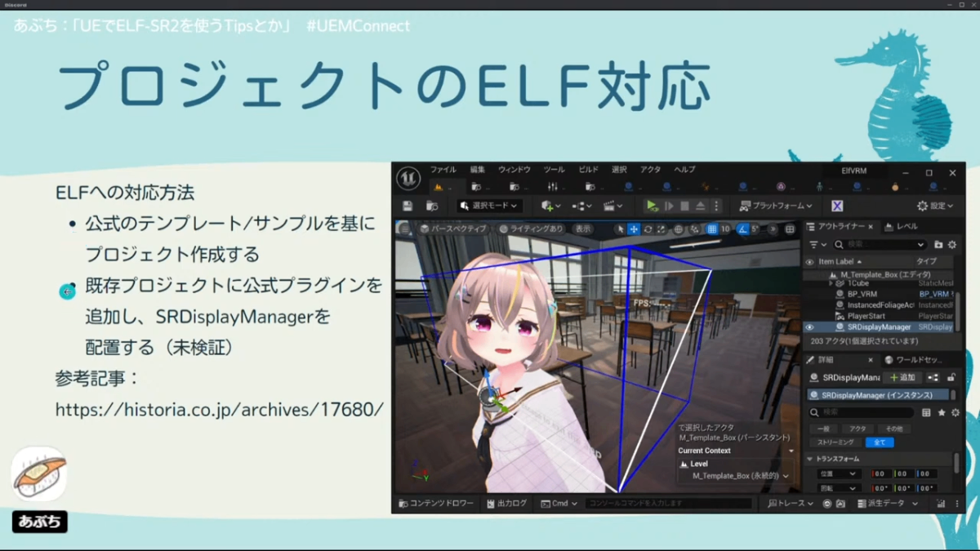Toggle grid snapping icon in viewport
980x551 pixels.
point(712,229)
